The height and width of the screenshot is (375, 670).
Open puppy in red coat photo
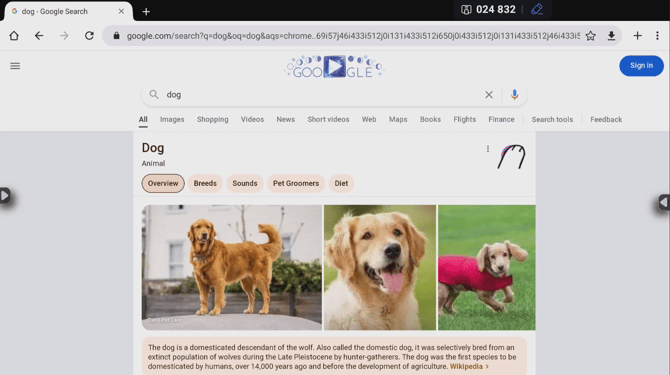coord(487,267)
